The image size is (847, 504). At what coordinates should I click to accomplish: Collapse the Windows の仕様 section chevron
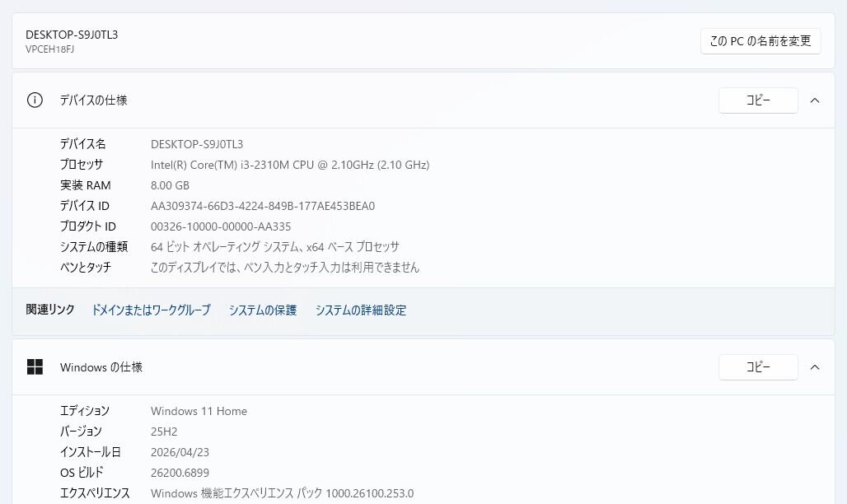coord(815,367)
